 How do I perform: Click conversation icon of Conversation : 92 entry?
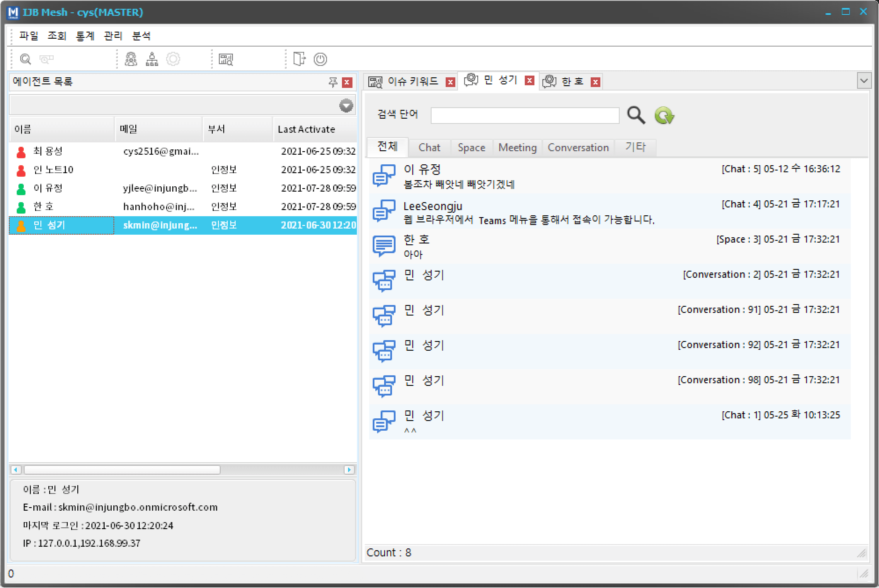[x=384, y=351]
